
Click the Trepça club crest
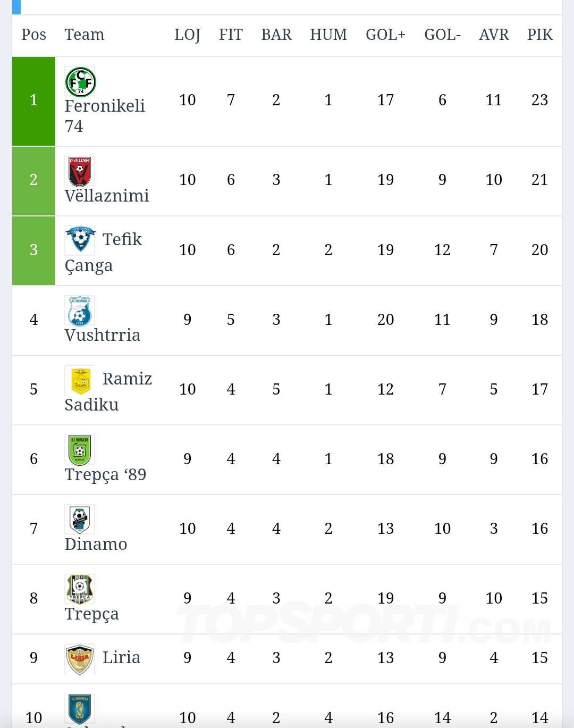click(x=80, y=589)
